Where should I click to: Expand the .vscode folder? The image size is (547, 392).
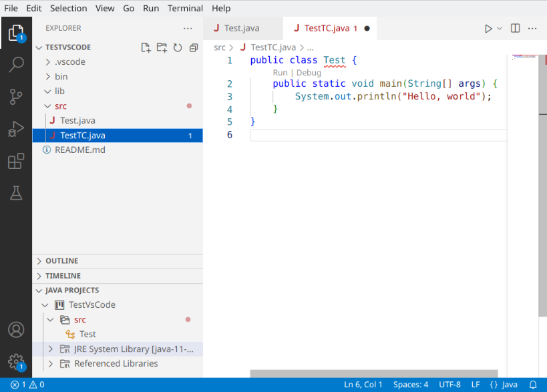pyautogui.click(x=48, y=62)
